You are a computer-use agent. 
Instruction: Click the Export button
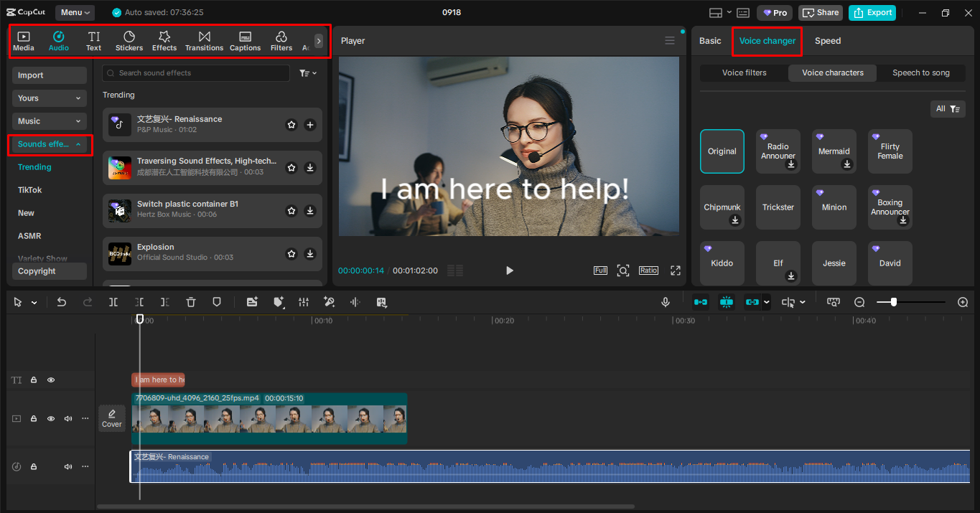pyautogui.click(x=872, y=12)
